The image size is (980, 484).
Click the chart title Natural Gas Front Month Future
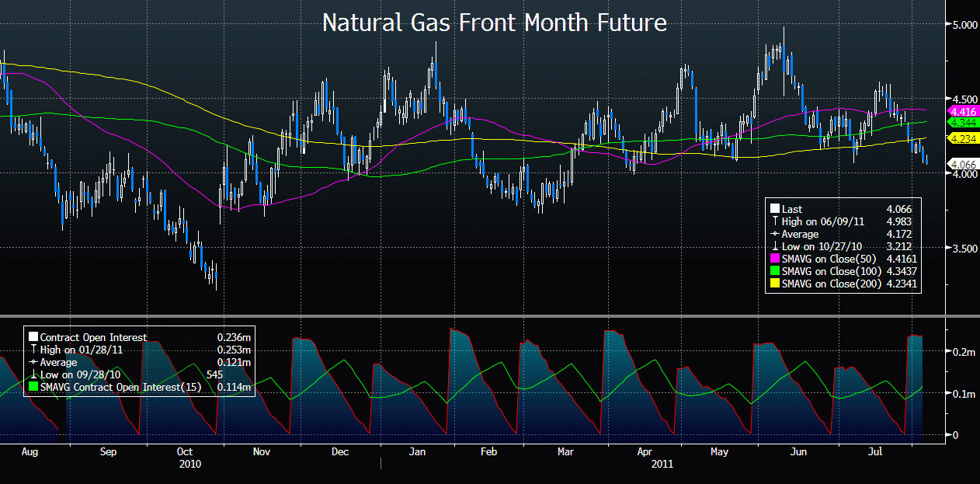494,23
